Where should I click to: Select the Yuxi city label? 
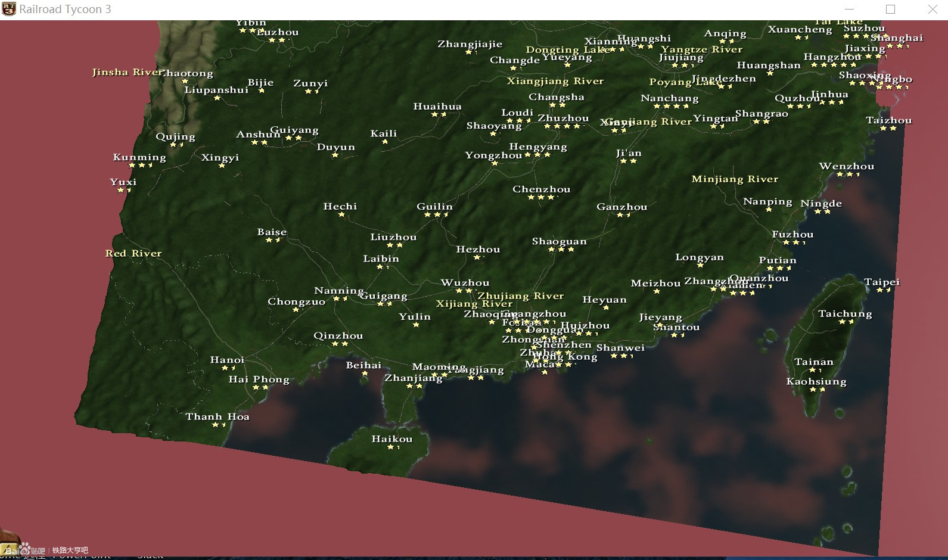click(x=123, y=182)
